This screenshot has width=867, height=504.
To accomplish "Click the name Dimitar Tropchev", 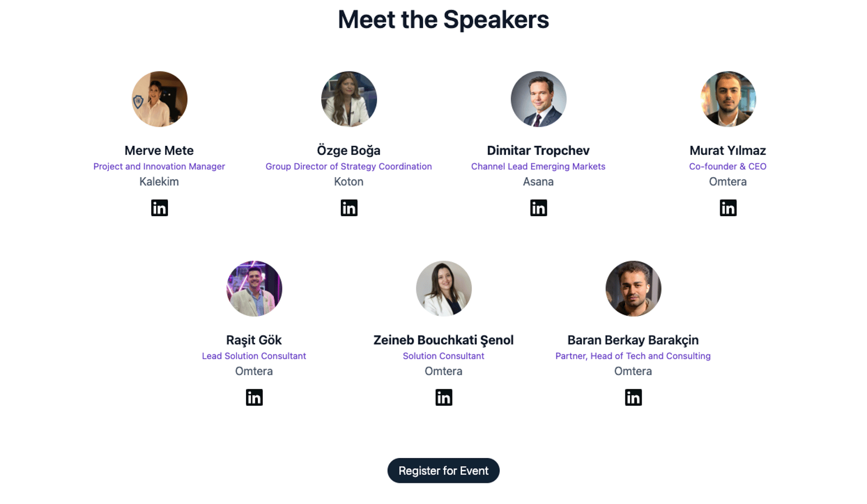I will (x=538, y=151).
